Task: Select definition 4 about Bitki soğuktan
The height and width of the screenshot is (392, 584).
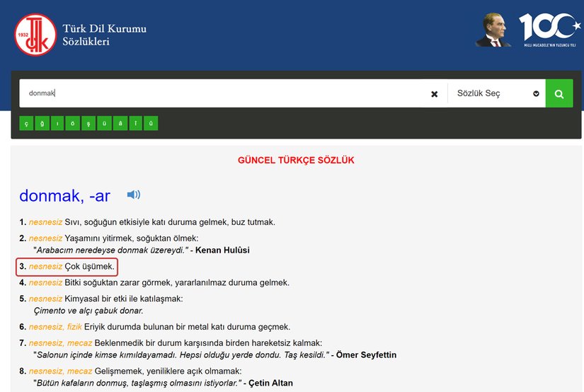Action: pos(154,282)
